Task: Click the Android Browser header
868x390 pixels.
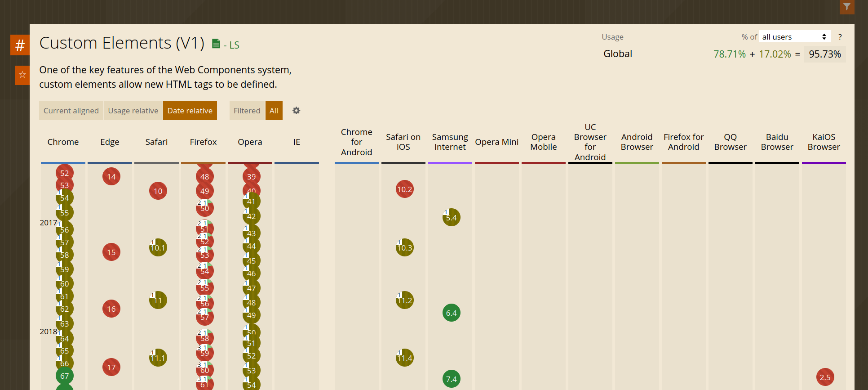Action: point(637,142)
